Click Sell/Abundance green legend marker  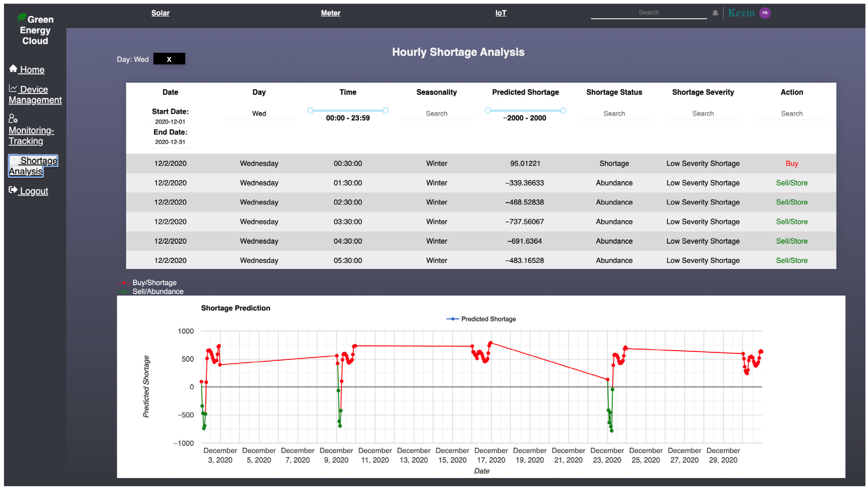(124, 291)
